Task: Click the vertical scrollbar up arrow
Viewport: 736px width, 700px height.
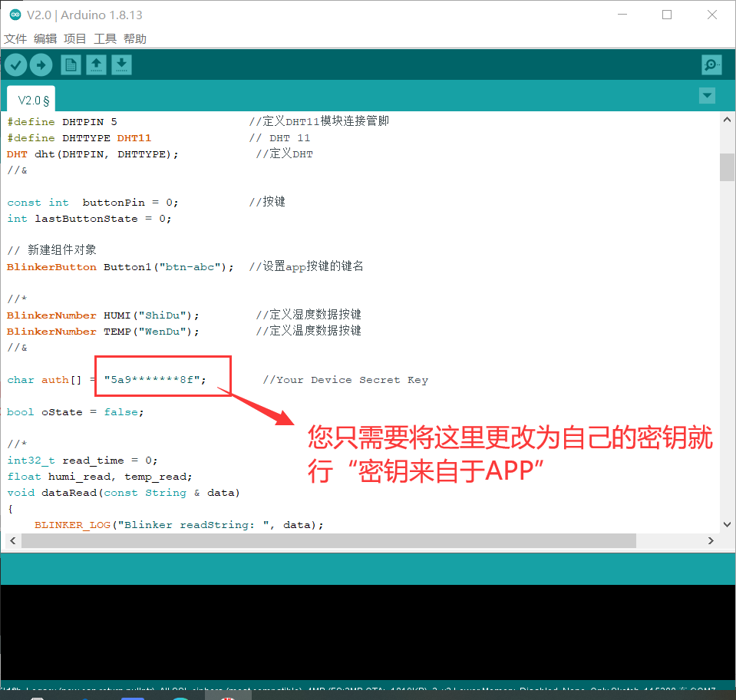Action: (727, 120)
